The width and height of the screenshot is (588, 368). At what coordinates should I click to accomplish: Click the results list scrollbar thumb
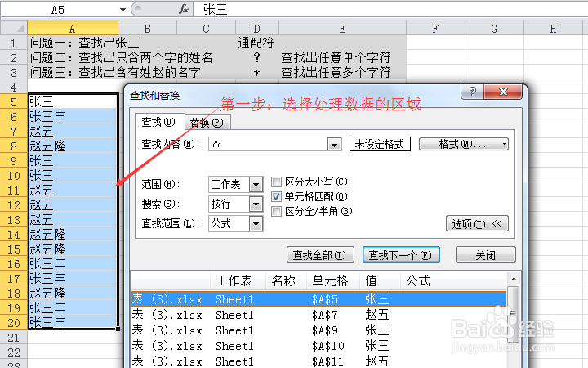tap(514, 314)
